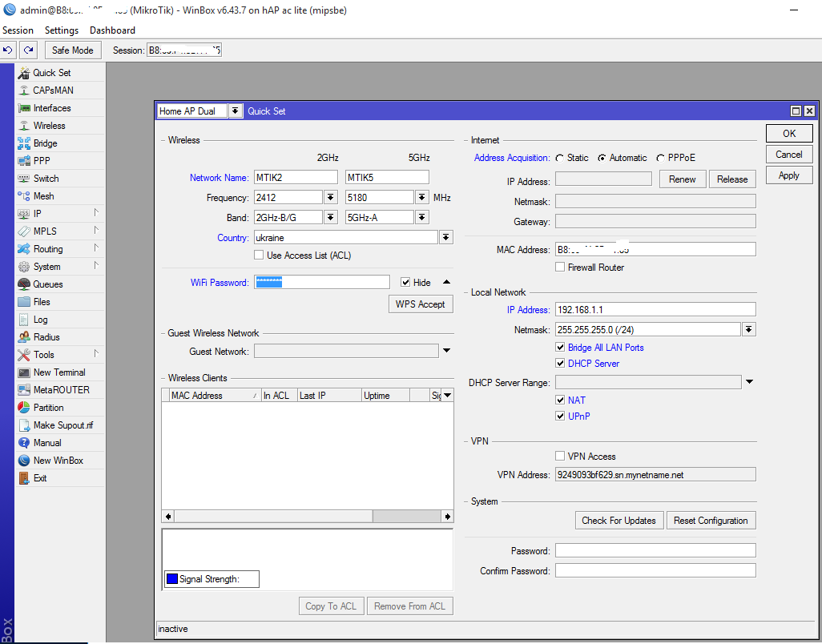Viewport: 822px width, 644px height.
Task: Open the PPP sidebar entry
Action: [60, 161]
